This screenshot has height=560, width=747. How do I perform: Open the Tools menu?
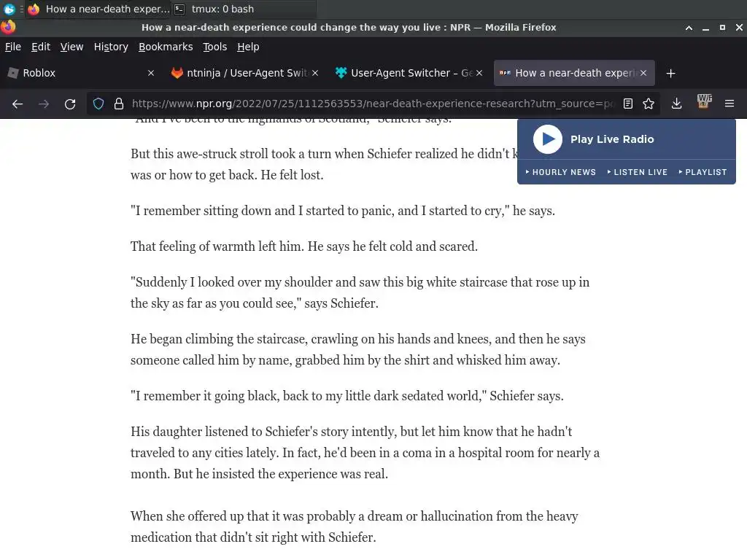click(x=215, y=47)
